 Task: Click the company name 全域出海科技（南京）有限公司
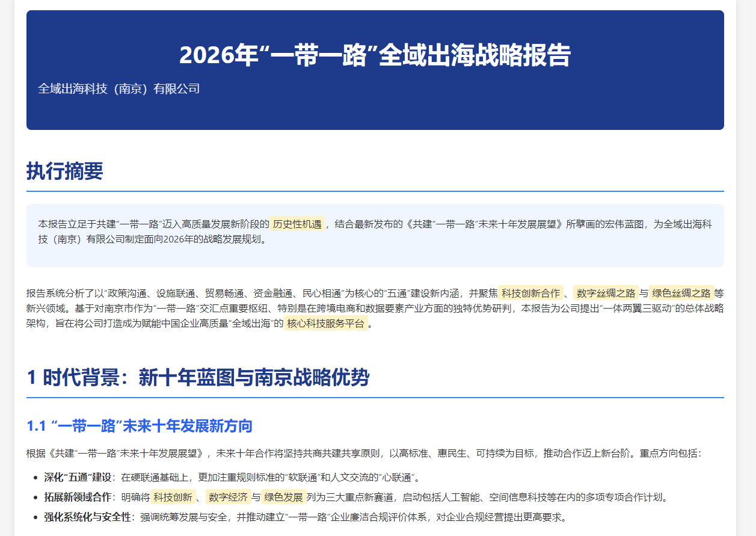coord(118,89)
